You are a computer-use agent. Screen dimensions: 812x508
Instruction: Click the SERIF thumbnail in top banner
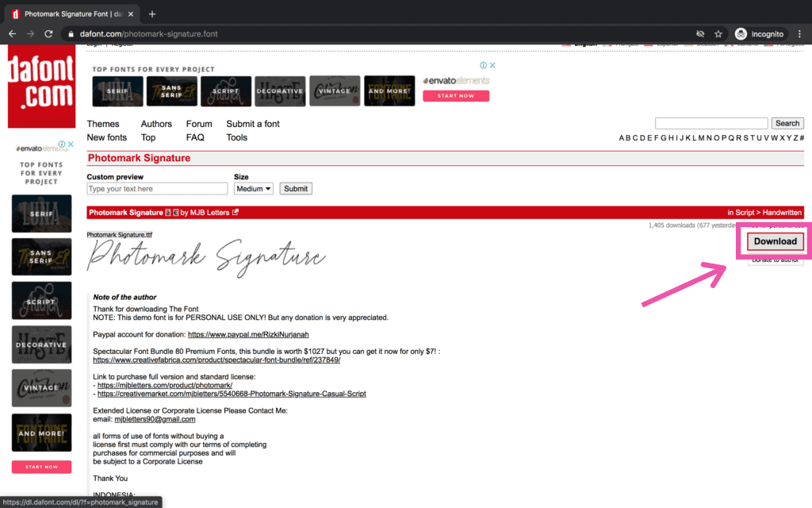(117, 91)
